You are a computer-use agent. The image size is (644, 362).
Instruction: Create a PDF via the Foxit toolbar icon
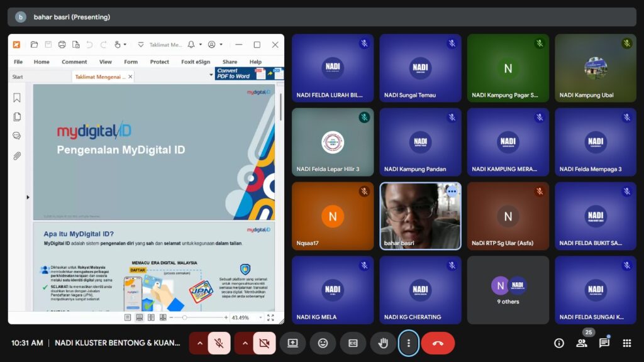(x=76, y=45)
